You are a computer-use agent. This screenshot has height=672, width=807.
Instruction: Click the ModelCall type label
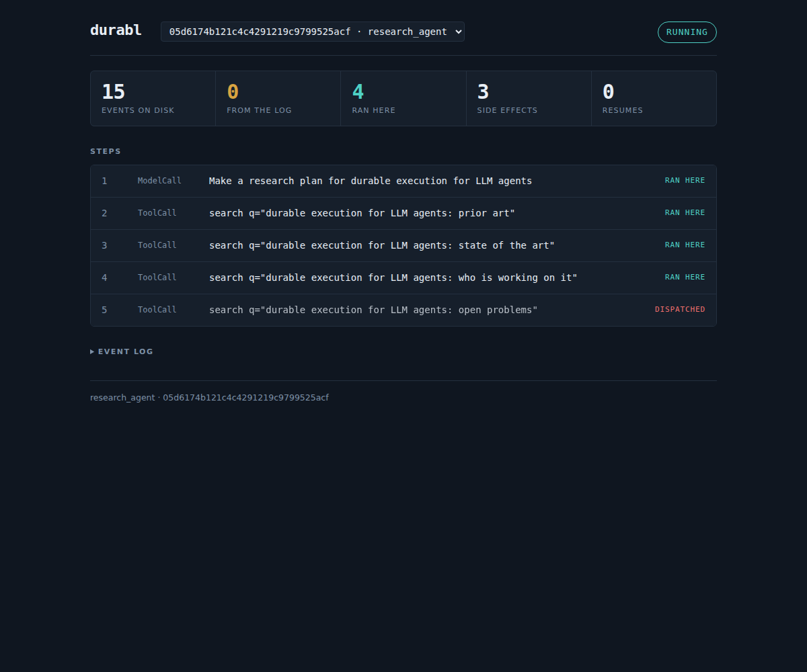[x=159, y=181]
